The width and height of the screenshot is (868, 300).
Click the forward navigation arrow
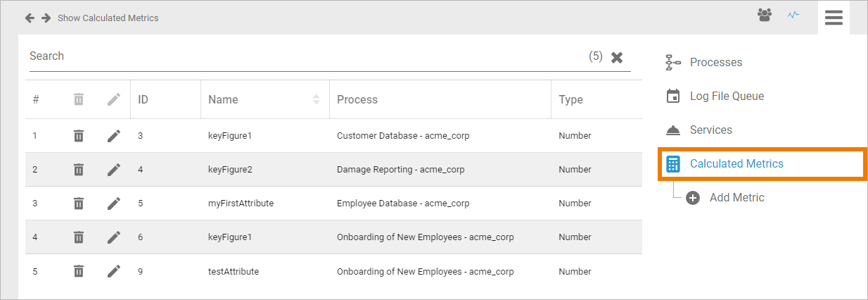[x=46, y=18]
